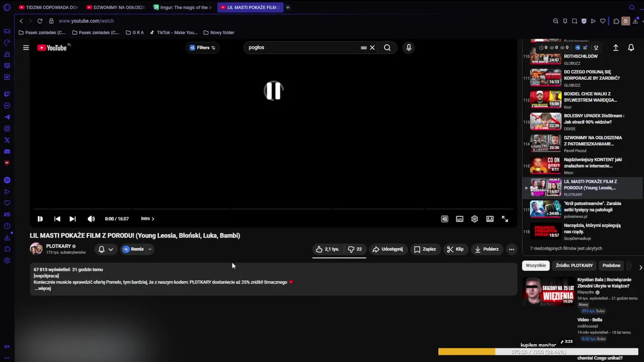
Task: Switch to the "Imgur: The magic of the" tab
Action: (x=182, y=8)
